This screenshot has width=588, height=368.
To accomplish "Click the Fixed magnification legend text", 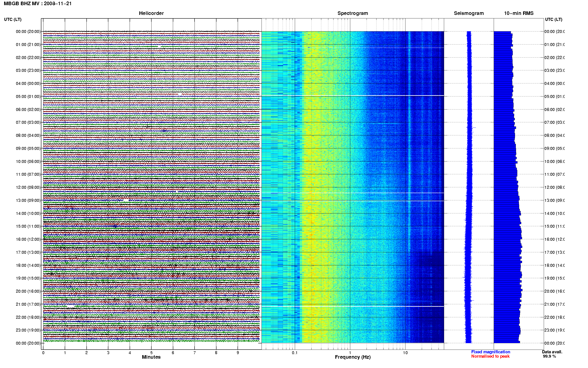I will [491, 352].
